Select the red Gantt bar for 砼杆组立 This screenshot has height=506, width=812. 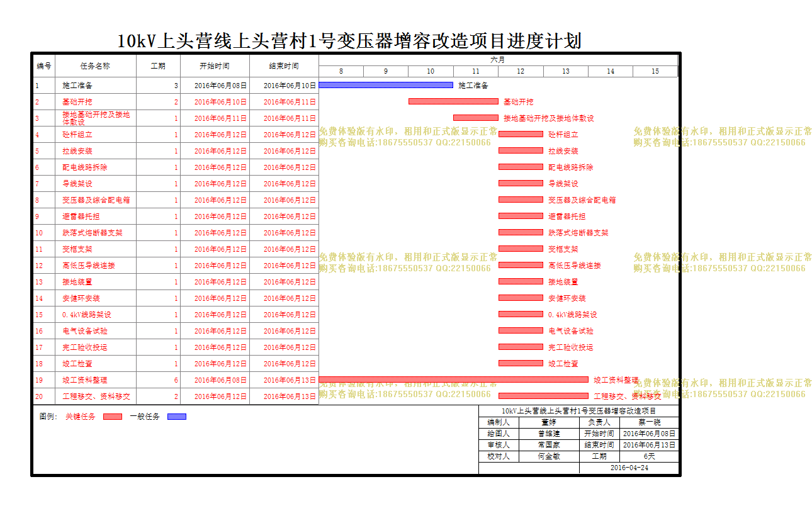521,134
